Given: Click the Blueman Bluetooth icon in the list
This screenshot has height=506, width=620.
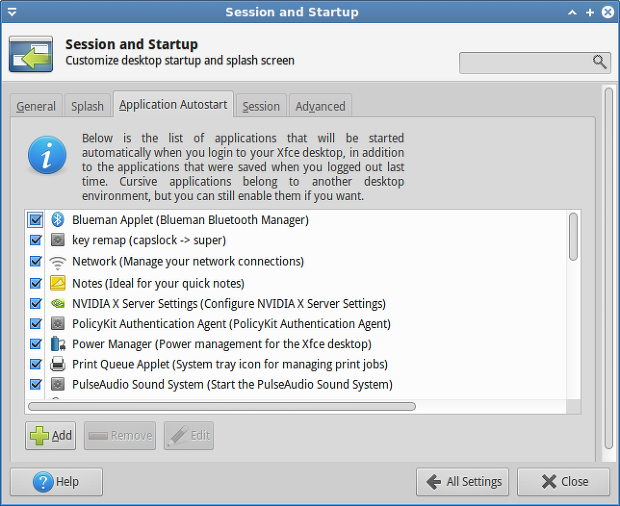Looking at the screenshot, I should click(58, 219).
